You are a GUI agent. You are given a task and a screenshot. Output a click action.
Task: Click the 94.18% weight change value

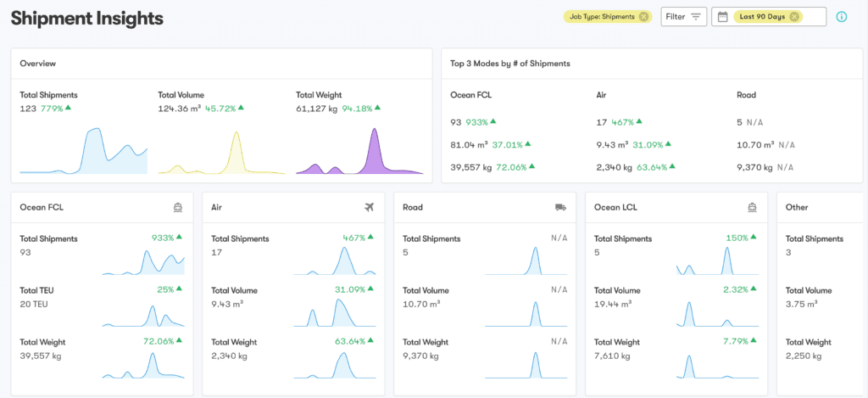pos(357,108)
